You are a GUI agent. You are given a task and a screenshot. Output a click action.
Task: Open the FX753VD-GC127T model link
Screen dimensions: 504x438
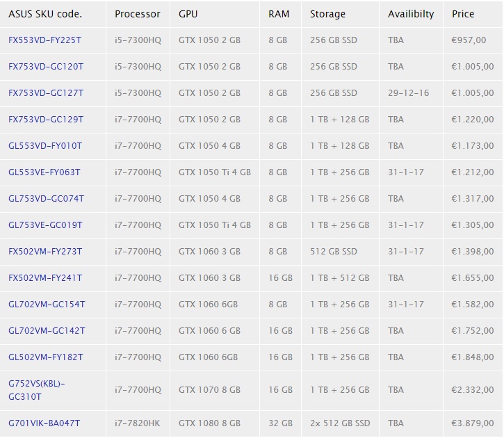(x=46, y=93)
